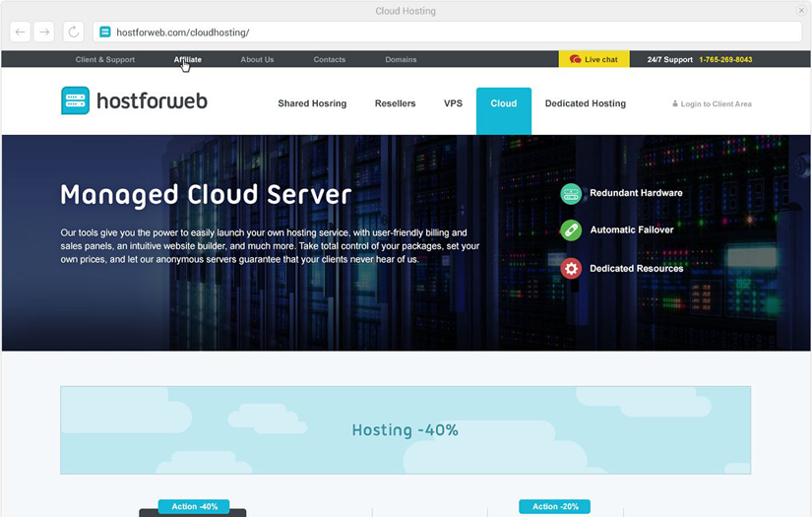
Task: Click the hostforweb logo icon
Action: point(75,100)
